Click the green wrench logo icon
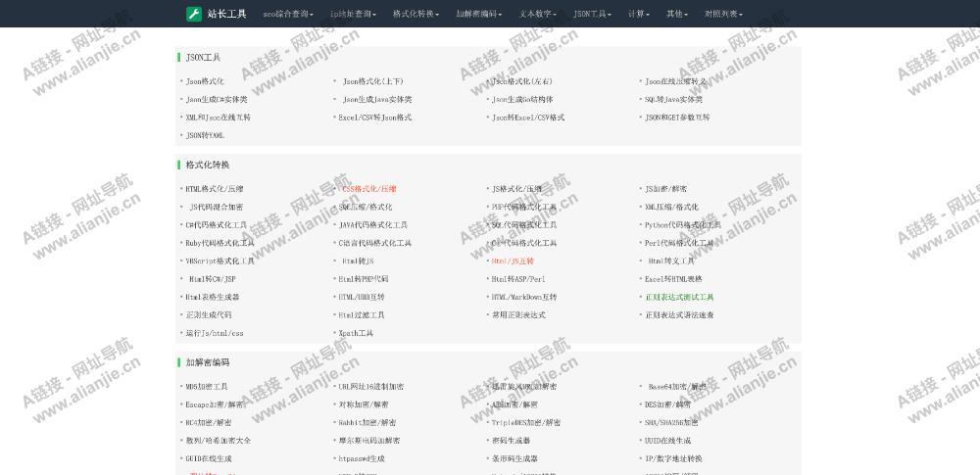 (194, 14)
